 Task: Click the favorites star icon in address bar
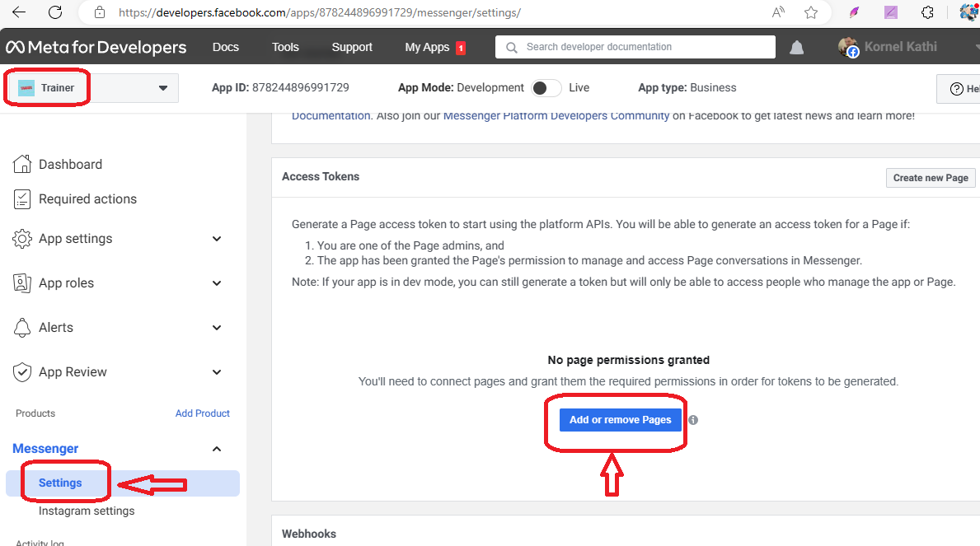pyautogui.click(x=811, y=12)
